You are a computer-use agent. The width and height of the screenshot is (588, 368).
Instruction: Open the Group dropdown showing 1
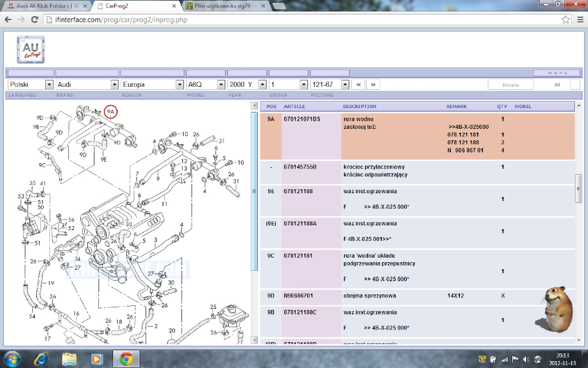[x=288, y=85]
